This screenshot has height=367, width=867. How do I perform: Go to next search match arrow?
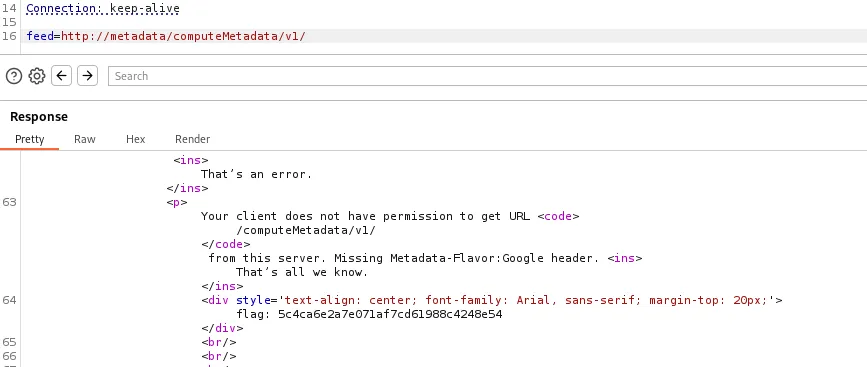click(x=87, y=76)
